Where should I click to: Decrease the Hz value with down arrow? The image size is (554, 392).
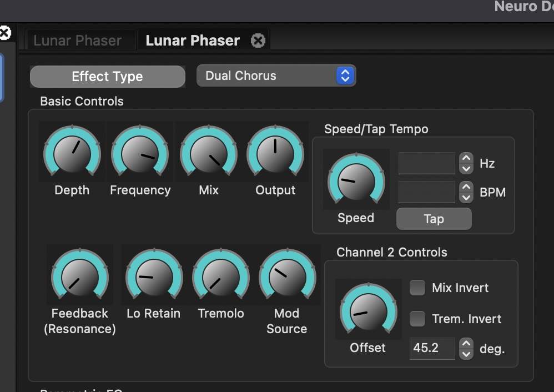466,169
